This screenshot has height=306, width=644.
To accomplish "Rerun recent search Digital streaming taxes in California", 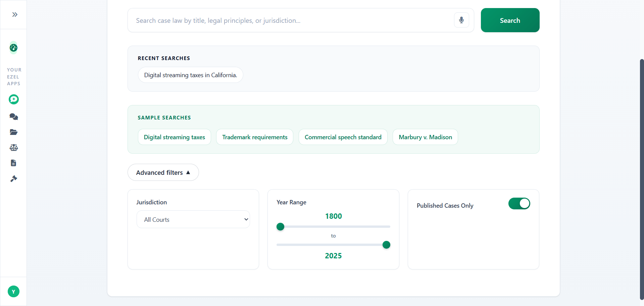I will [x=190, y=75].
